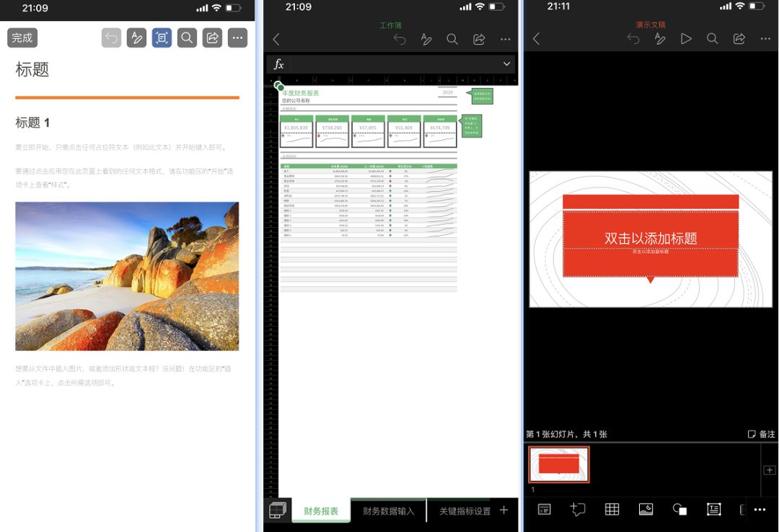Share the Word document
The width and height of the screenshot is (779, 532).
tap(212, 37)
